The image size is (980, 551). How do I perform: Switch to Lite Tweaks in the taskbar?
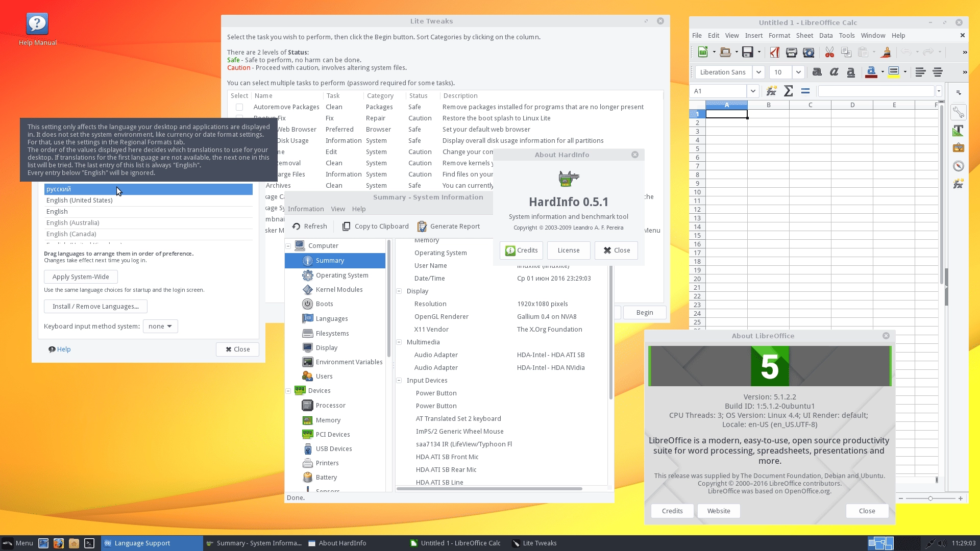click(534, 543)
